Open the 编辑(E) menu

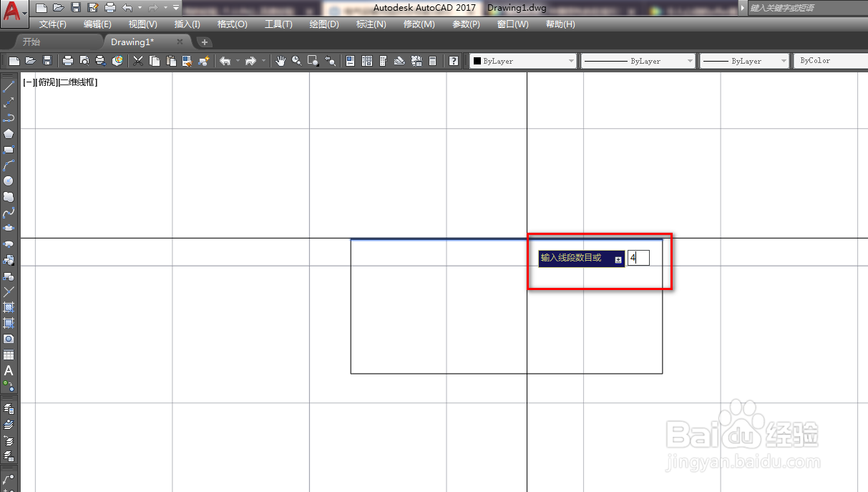click(97, 24)
